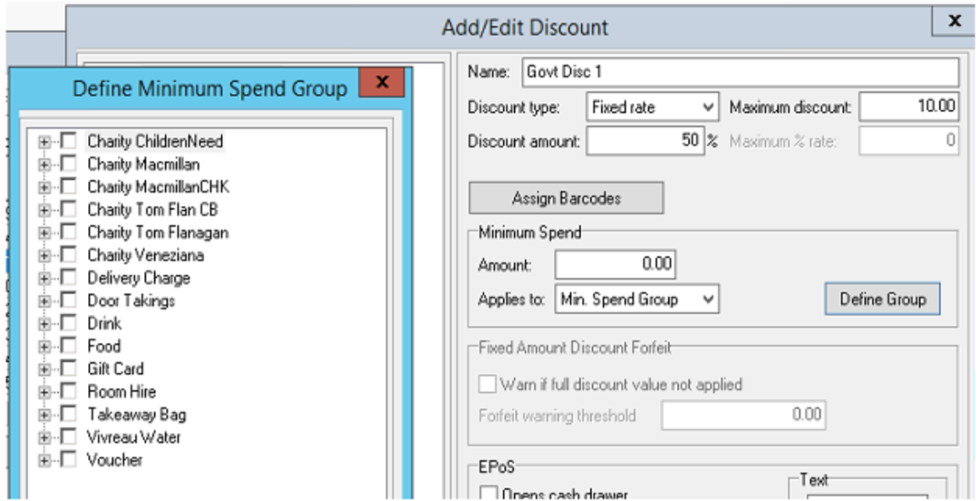Open the Discount type dropdown
This screenshot has height=501, width=980.
tap(652, 107)
